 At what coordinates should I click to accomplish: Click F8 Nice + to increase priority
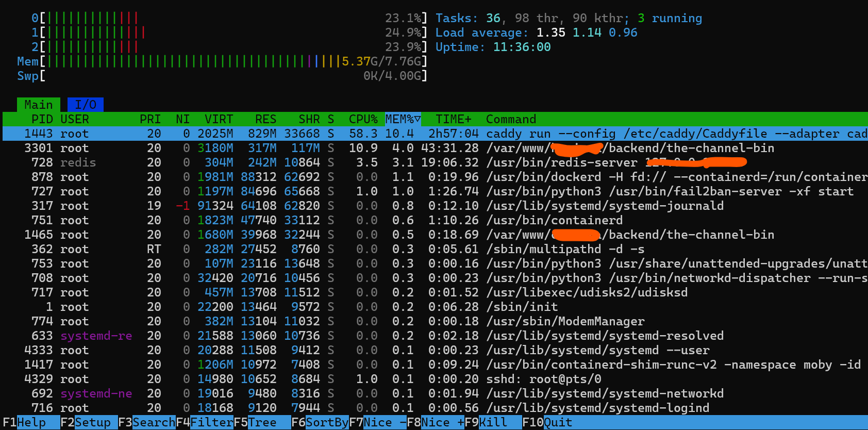436,422
